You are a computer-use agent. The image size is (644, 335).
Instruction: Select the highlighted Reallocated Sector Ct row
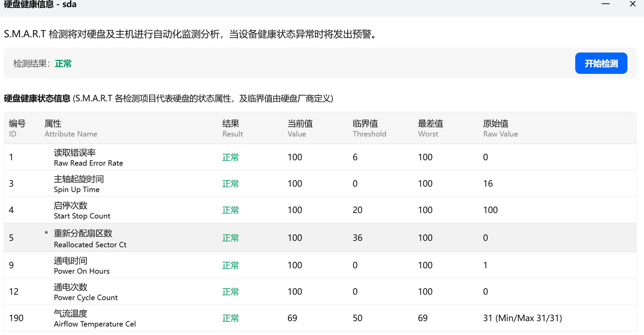click(237, 237)
